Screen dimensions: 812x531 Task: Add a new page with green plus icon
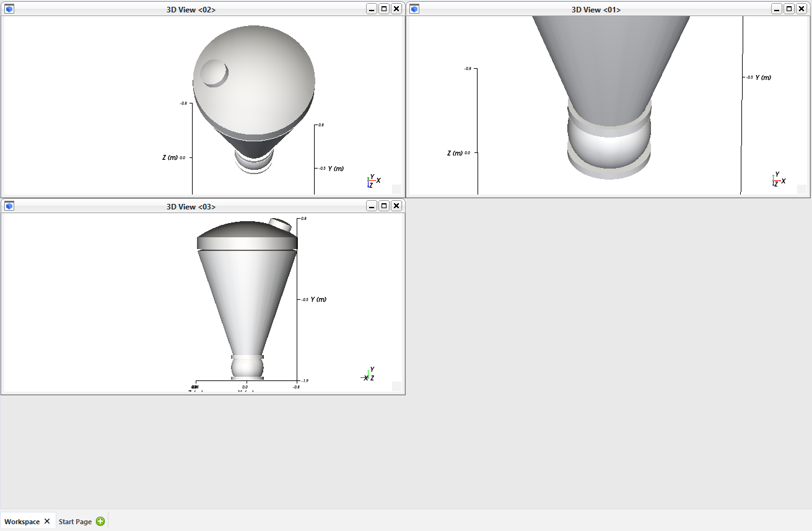pos(100,522)
